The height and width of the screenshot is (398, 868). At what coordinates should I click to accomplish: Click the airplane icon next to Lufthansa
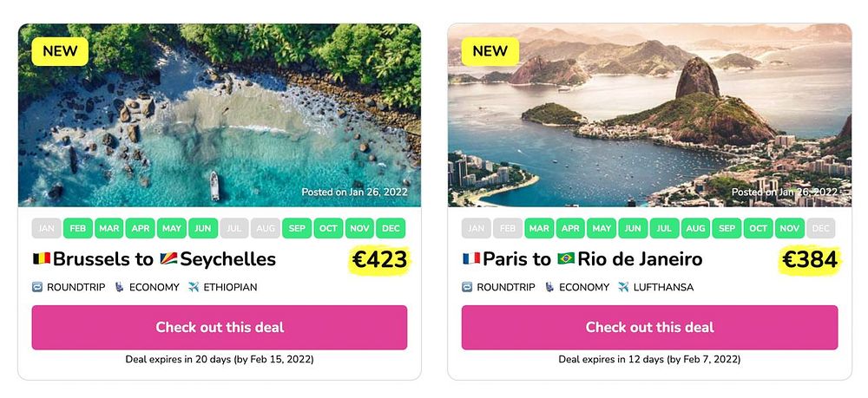[623, 287]
